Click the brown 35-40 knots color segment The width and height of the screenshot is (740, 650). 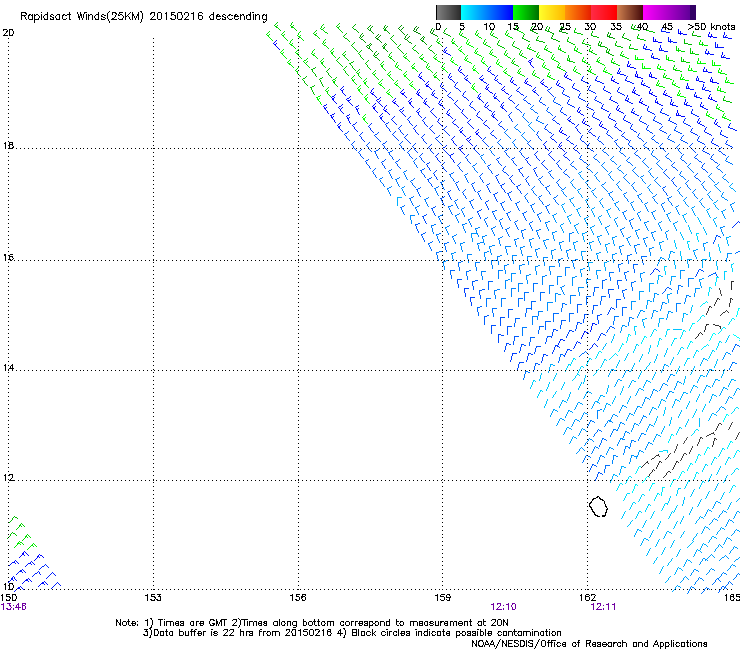click(630, 12)
